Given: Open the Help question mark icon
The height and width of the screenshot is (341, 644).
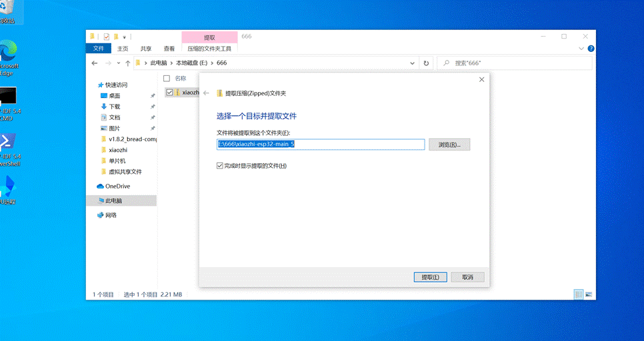Looking at the screenshot, I should click(591, 49).
